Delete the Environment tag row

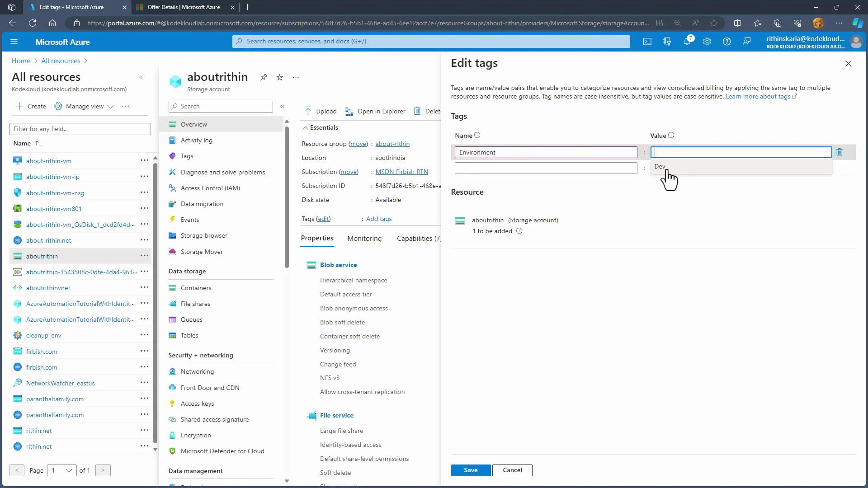[840, 152]
